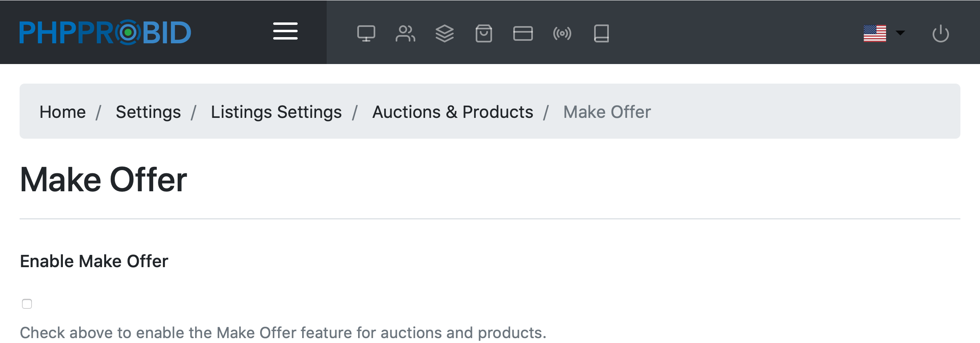
Task: Click the radio broadcast signal icon
Action: click(x=562, y=33)
